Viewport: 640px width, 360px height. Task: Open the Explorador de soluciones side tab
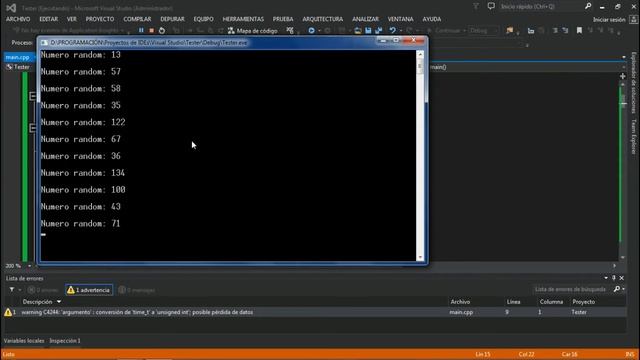(634, 83)
